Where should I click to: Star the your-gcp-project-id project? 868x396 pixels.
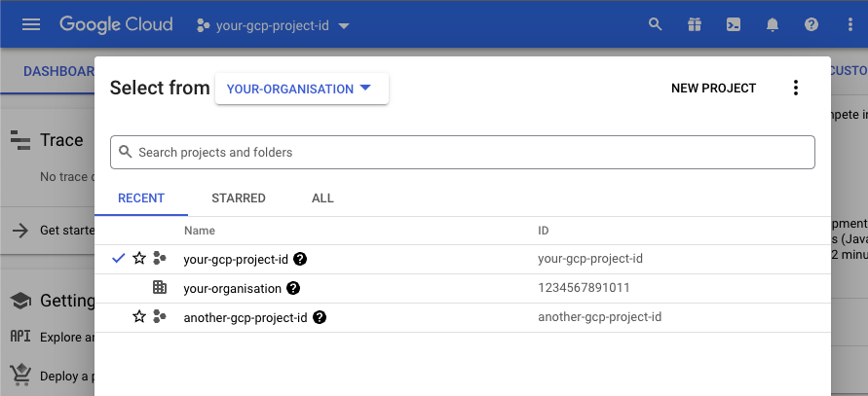139,258
